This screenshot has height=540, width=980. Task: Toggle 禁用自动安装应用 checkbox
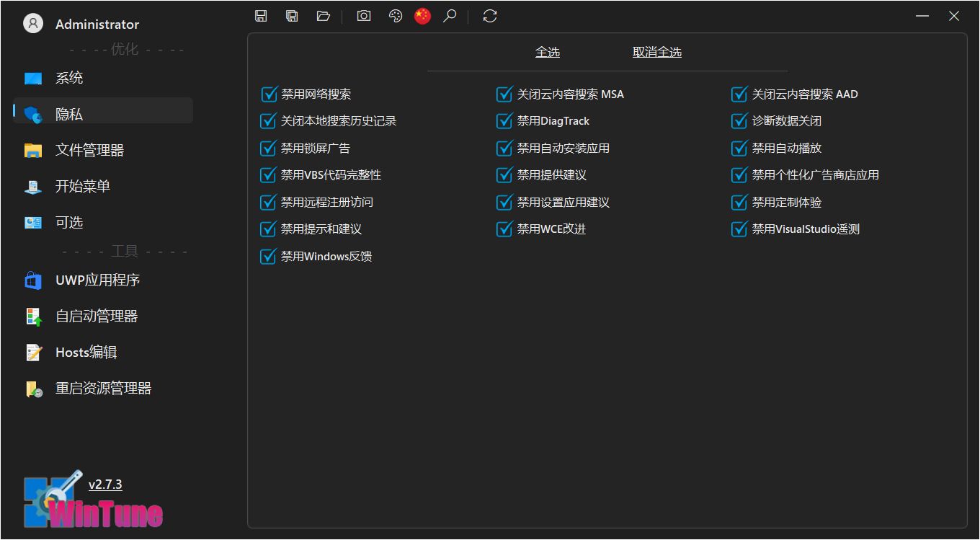(504, 148)
